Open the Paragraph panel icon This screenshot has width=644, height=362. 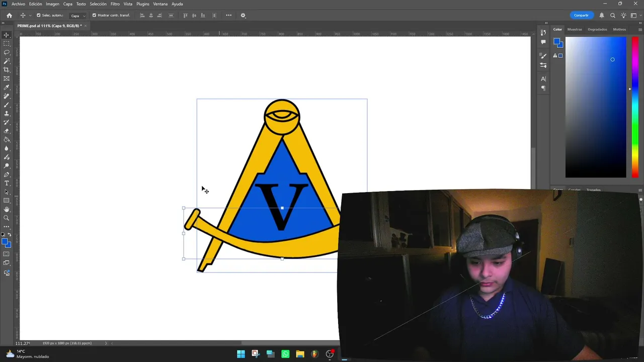[x=543, y=88]
